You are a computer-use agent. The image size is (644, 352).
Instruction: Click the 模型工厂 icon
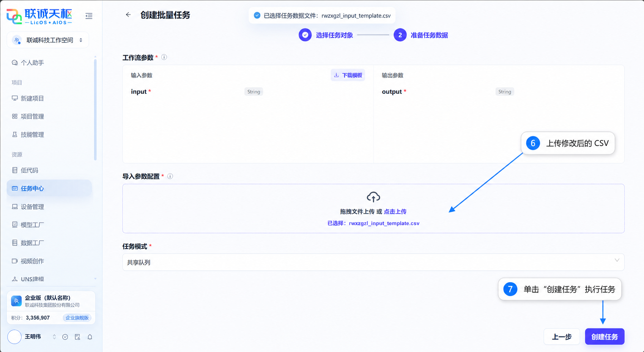pos(15,225)
